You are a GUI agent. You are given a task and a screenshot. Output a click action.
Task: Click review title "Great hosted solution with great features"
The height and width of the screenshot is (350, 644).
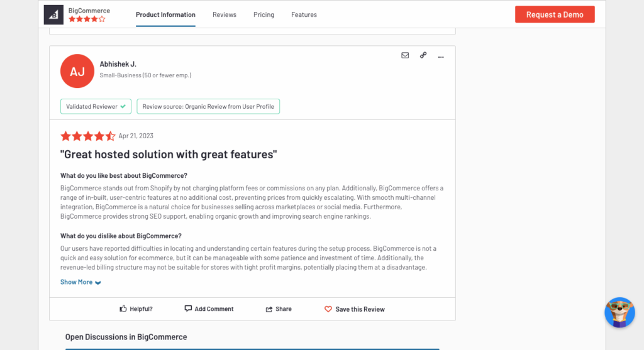pyautogui.click(x=169, y=155)
